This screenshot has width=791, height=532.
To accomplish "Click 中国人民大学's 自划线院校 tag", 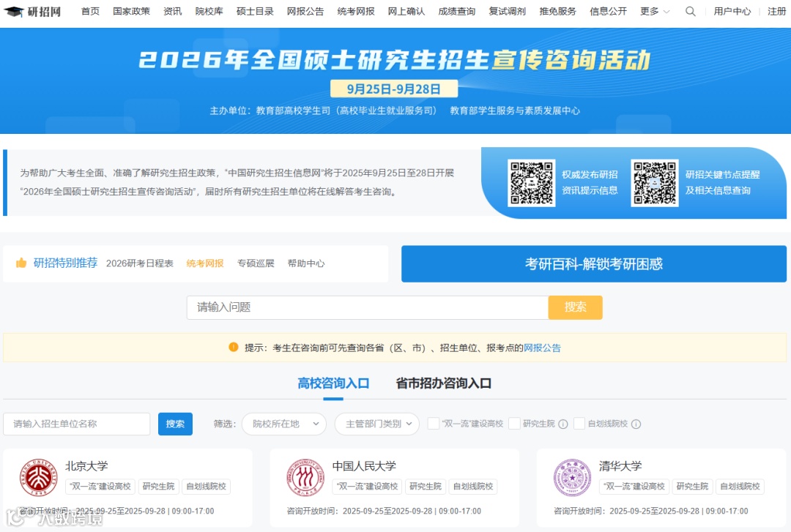I will point(472,486).
